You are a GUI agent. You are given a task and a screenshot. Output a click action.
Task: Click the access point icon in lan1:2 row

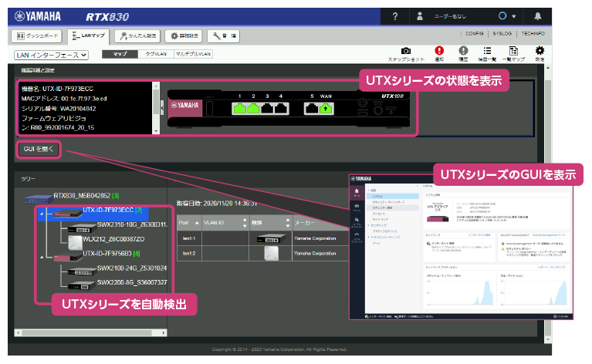tap(271, 254)
